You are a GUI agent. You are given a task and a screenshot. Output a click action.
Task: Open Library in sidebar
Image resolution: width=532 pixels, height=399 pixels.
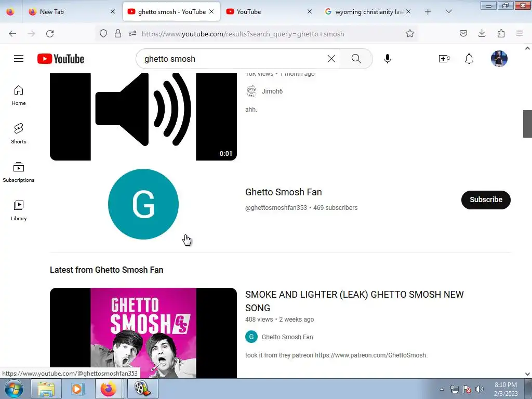[x=19, y=210]
